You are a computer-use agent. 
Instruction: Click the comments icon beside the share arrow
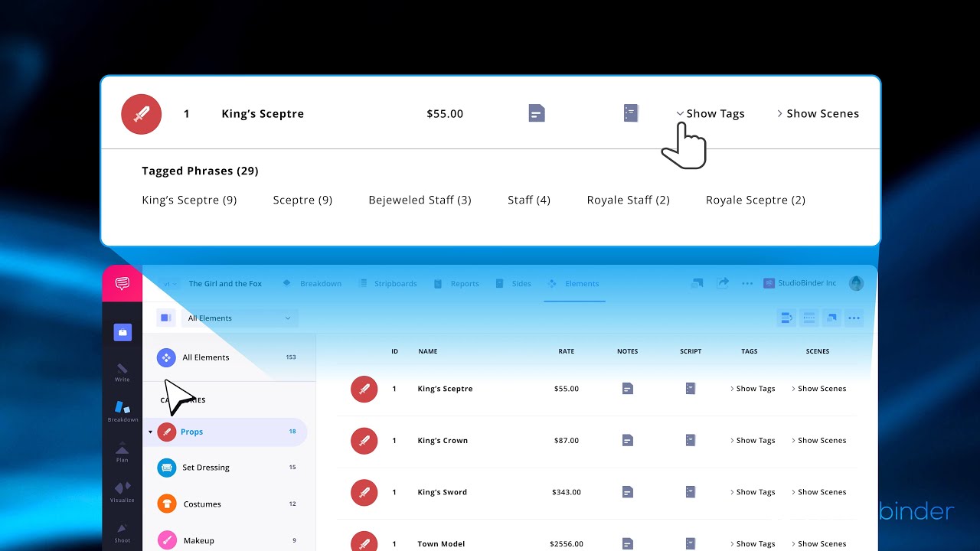[x=697, y=283]
